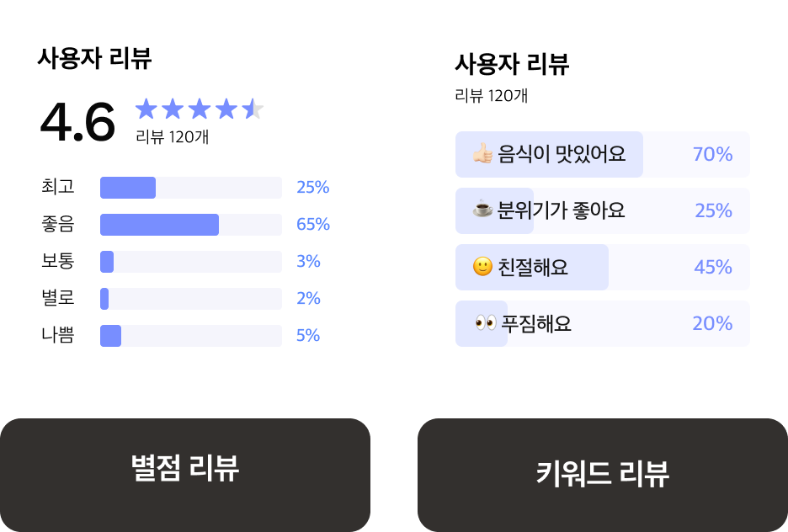Click the coffee cup emoji icon

tap(482, 210)
